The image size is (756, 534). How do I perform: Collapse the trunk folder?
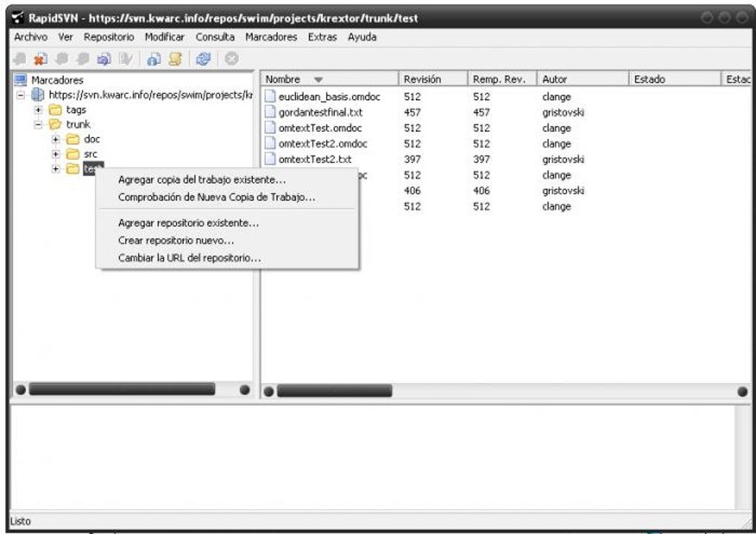pos(39,124)
